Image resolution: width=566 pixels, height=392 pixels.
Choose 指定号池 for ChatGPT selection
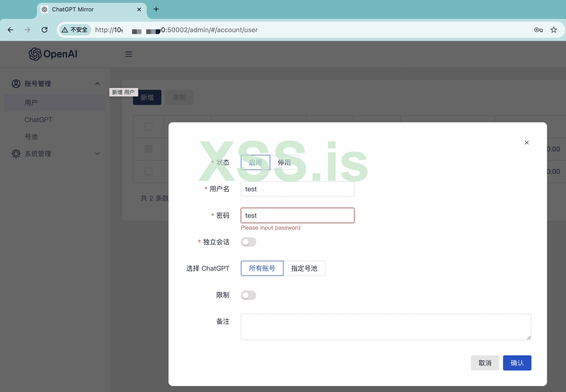tap(304, 268)
